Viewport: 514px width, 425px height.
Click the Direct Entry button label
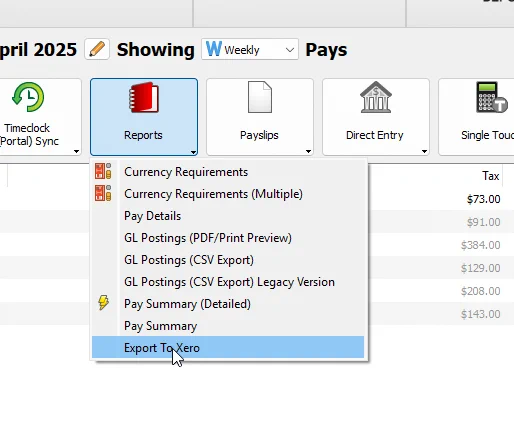(x=375, y=135)
